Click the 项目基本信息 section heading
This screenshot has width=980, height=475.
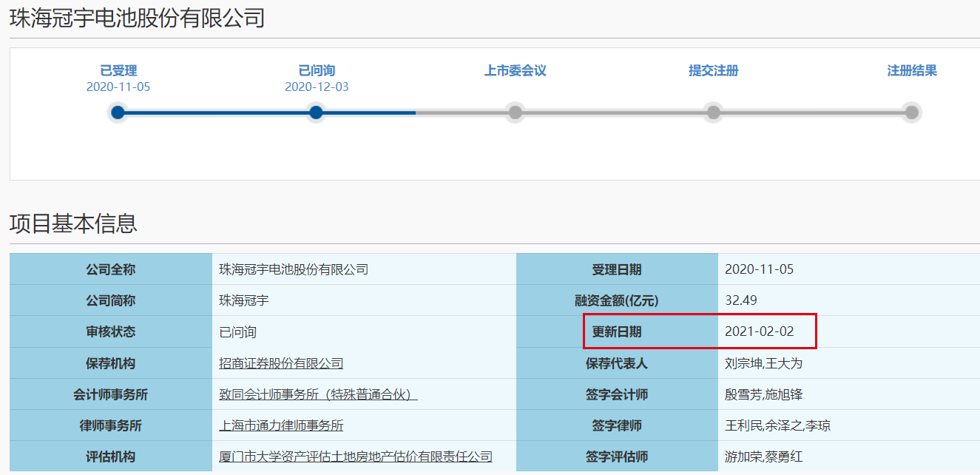click(x=73, y=223)
